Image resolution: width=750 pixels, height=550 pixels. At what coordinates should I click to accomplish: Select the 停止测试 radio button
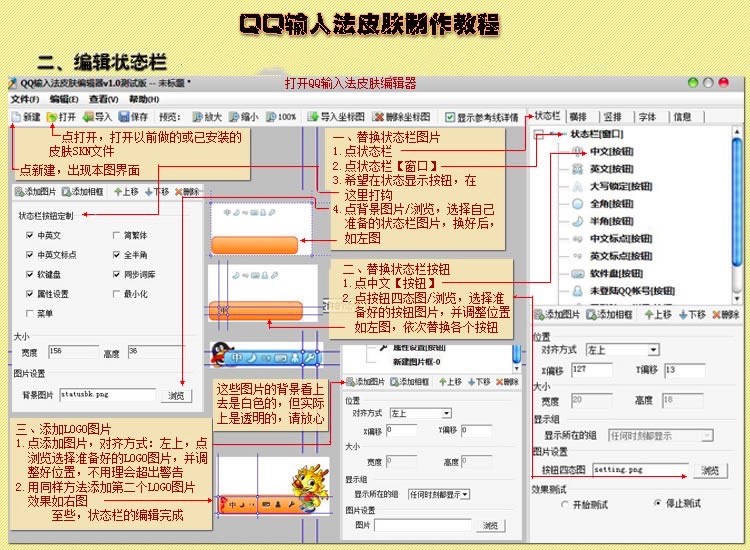click(x=658, y=503)
